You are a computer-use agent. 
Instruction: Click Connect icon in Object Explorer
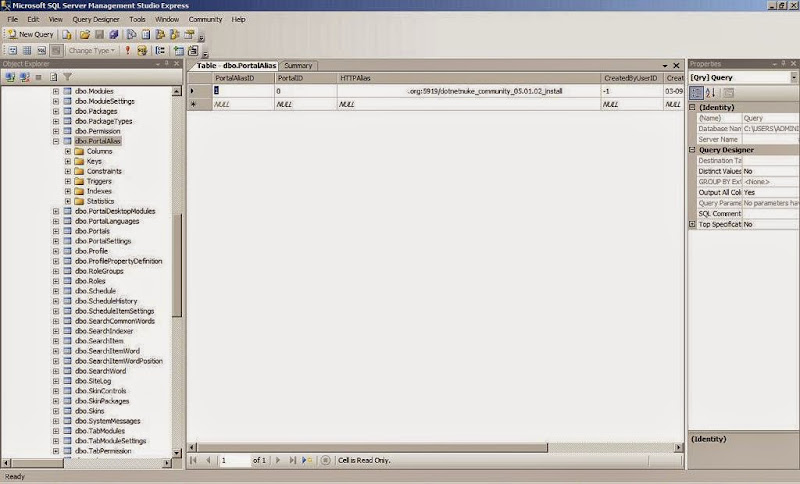tap(10, 77)
